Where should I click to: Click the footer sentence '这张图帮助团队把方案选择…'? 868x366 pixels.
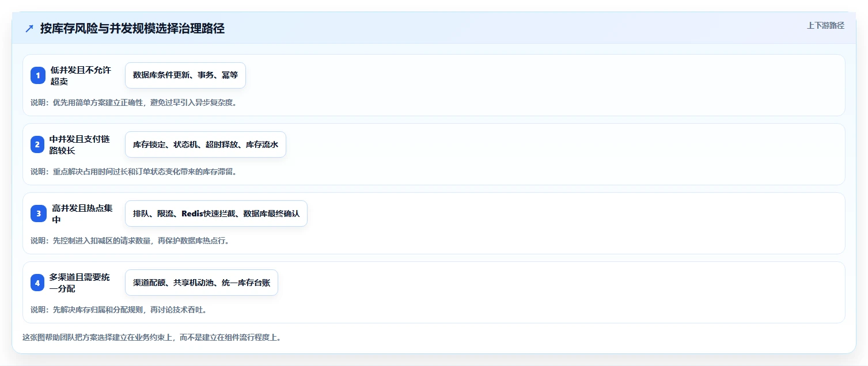(x=152, y=338)
